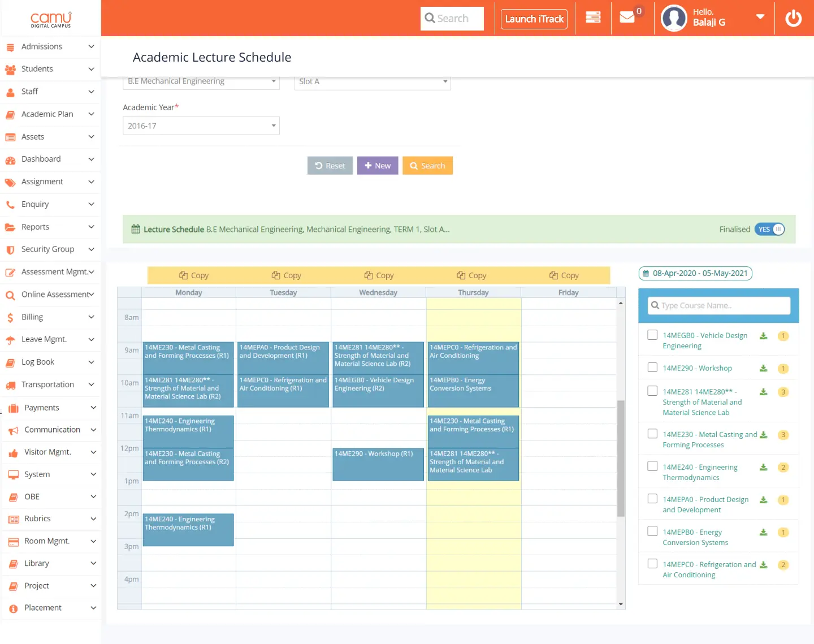Click the Admissions sidebar icon
Screen dimensions: 814x644
10,47
